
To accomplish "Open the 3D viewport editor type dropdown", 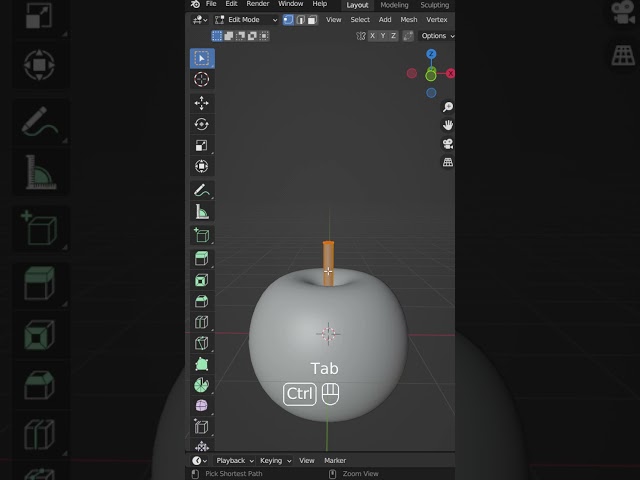I will tap(200, 20).
